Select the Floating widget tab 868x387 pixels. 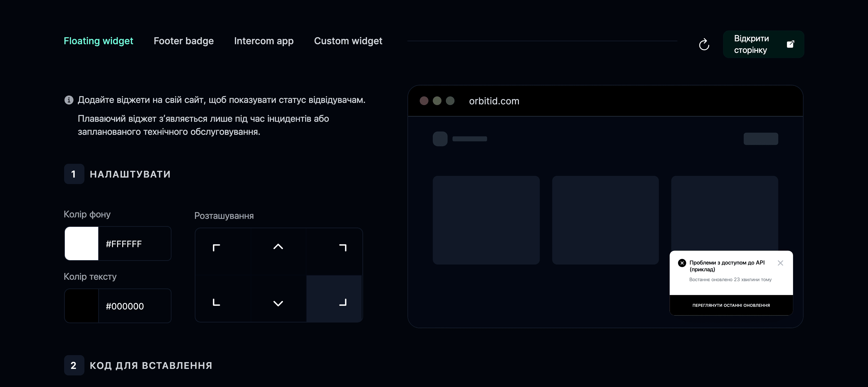click(98, 41)
